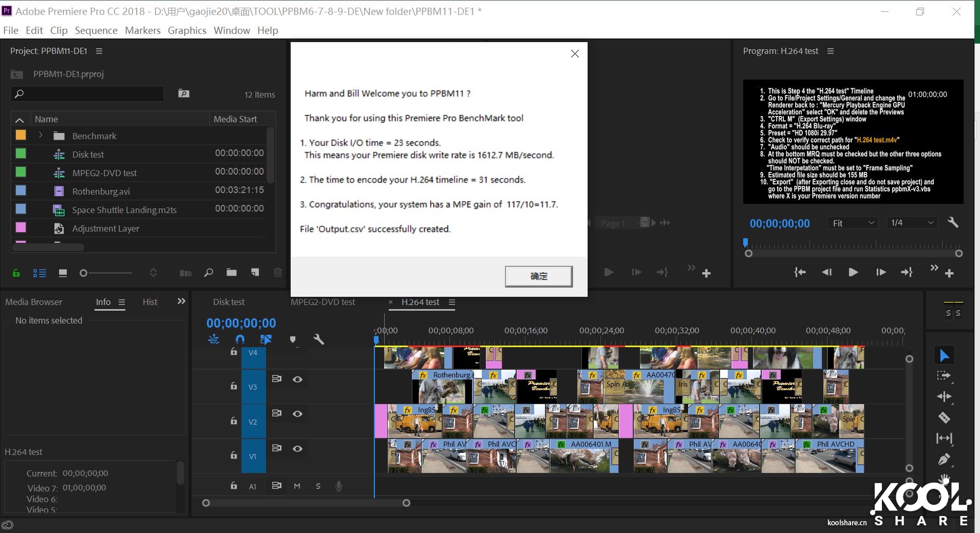Click the Selection arrow tool
The height and width of the screenshot is (533, 980).
(x=944, y=355)
